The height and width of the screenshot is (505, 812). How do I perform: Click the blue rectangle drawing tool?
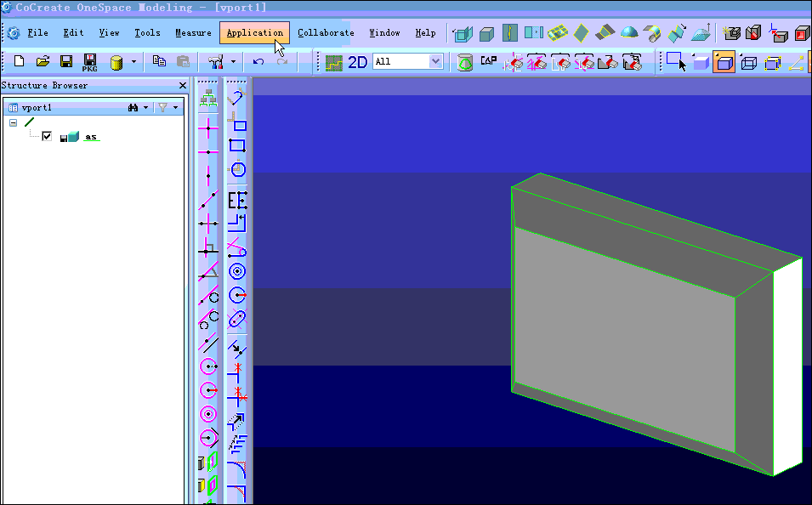[x=237, y=145]
